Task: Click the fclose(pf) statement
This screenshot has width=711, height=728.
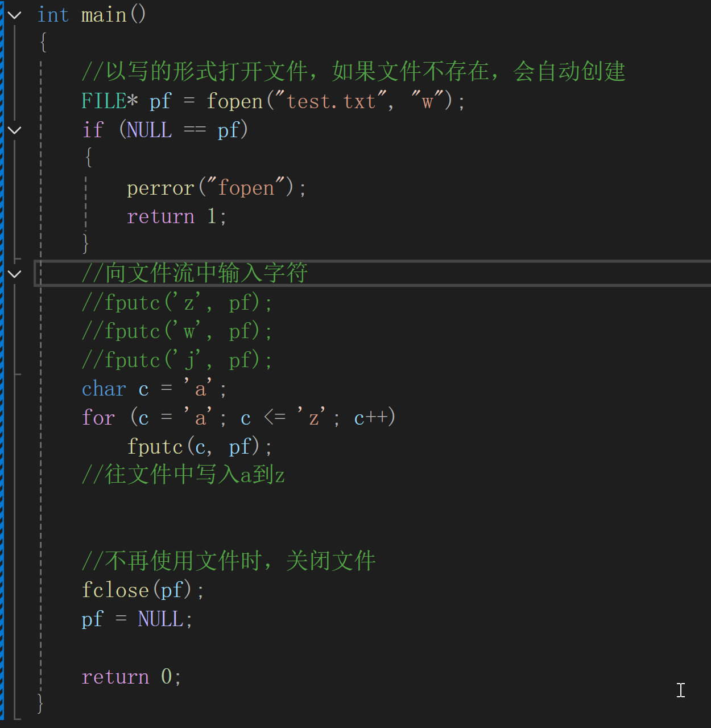Action: (143, 590)
